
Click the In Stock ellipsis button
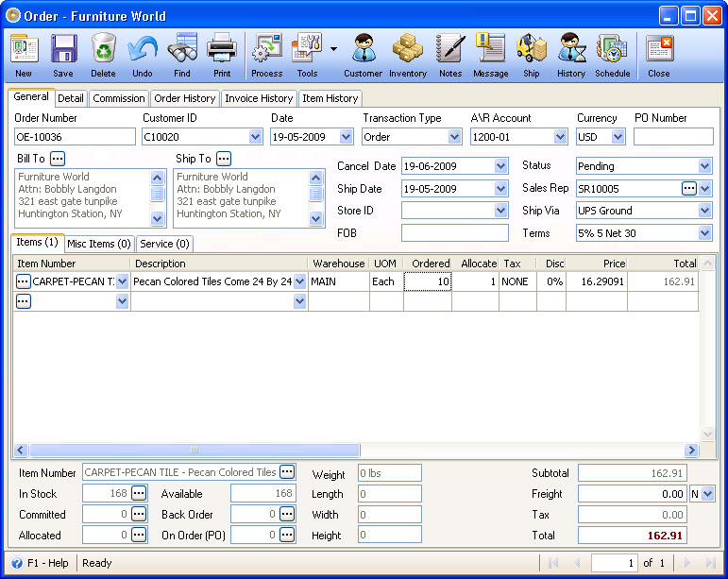point(139,493)
